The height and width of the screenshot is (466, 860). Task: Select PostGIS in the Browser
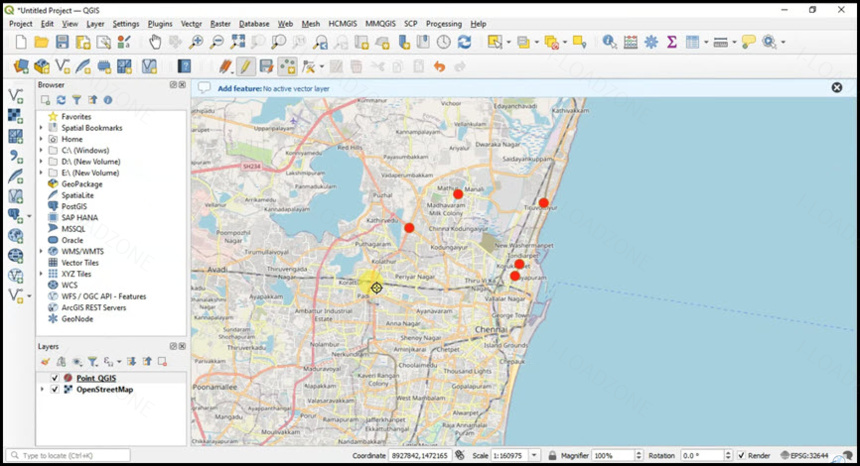click(74, 207)
